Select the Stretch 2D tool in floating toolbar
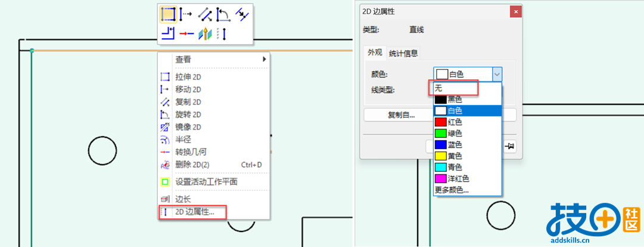The image size is (644, 247). [x=169, y=14]
